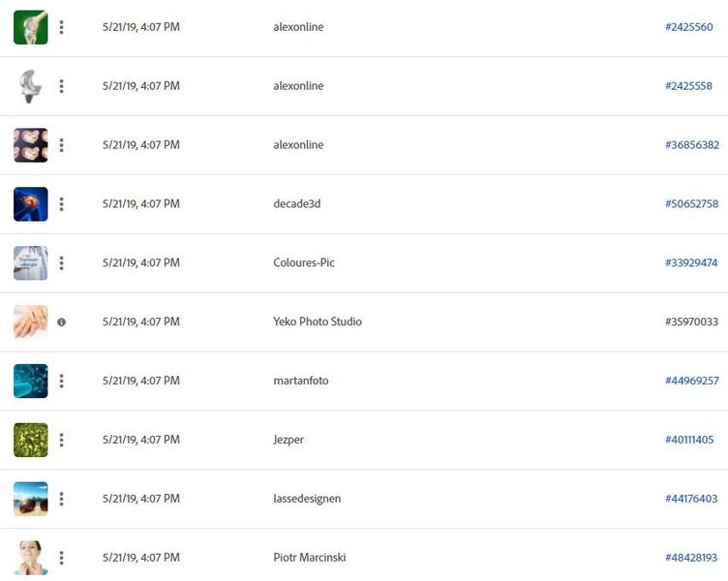Image resolution: width=728 pixels, height=581 pixels.
Task: Open more options for Jezper row
Action: click(61, 441)
